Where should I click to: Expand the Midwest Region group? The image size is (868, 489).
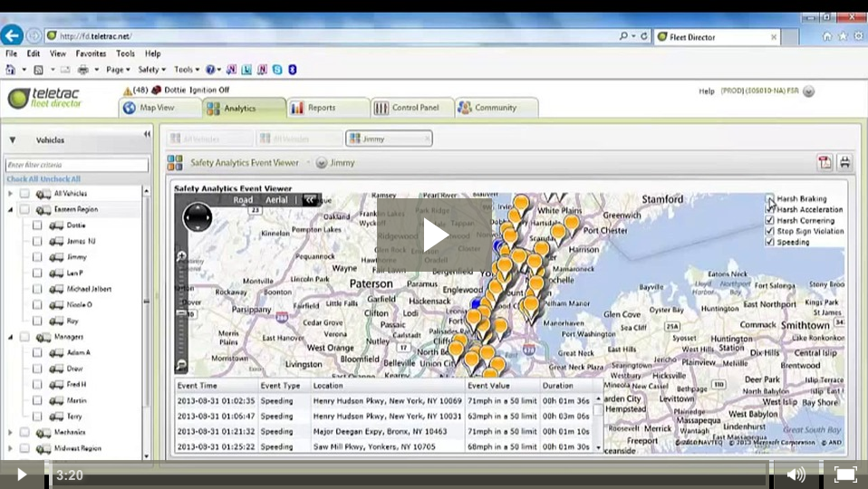tap(10, 448)
